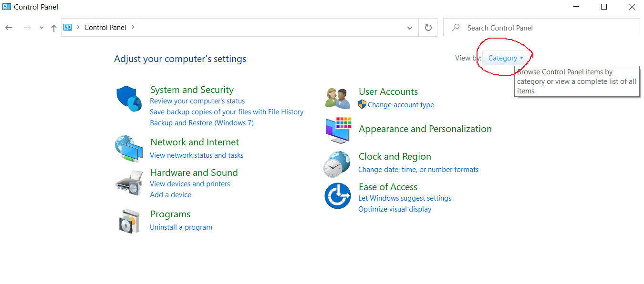Open the View by Category dropdown
This screenshot has width=644, height=284.
click(x=506, y=58)
